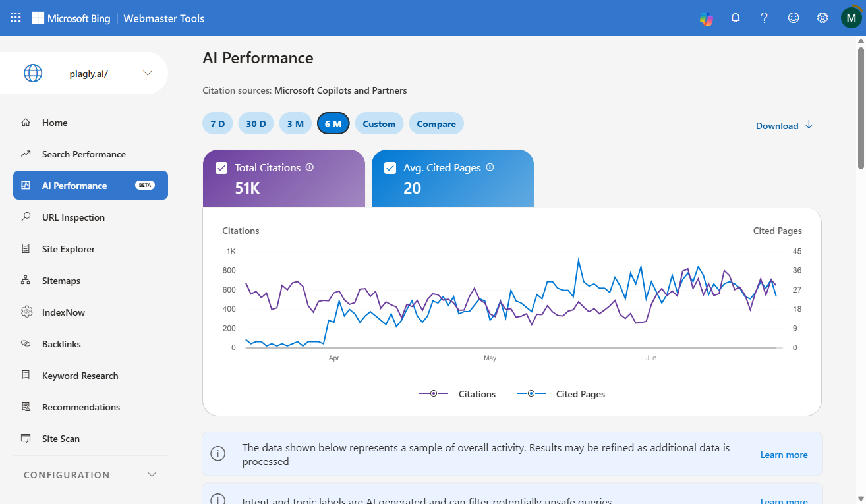The image size is (866, 504).
Task: Click the Apr label on chart axis
Action: (x=333, y=358)
